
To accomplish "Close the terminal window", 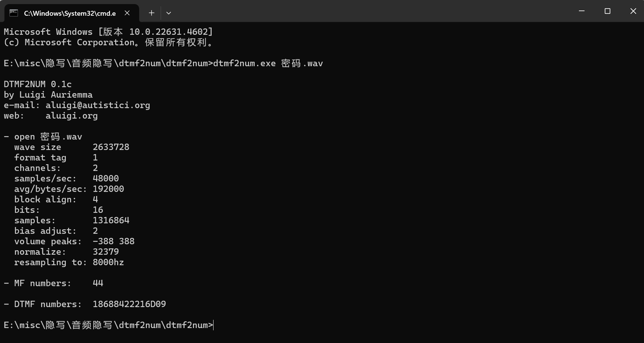I will pyautogui.click(x=633, y=11).
